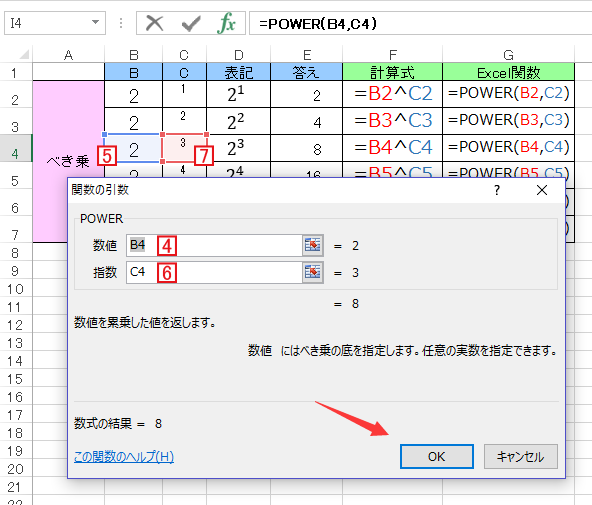
Task: Click cell showing =POWER(B4,C4) in column G
Action: coord(508,148)
